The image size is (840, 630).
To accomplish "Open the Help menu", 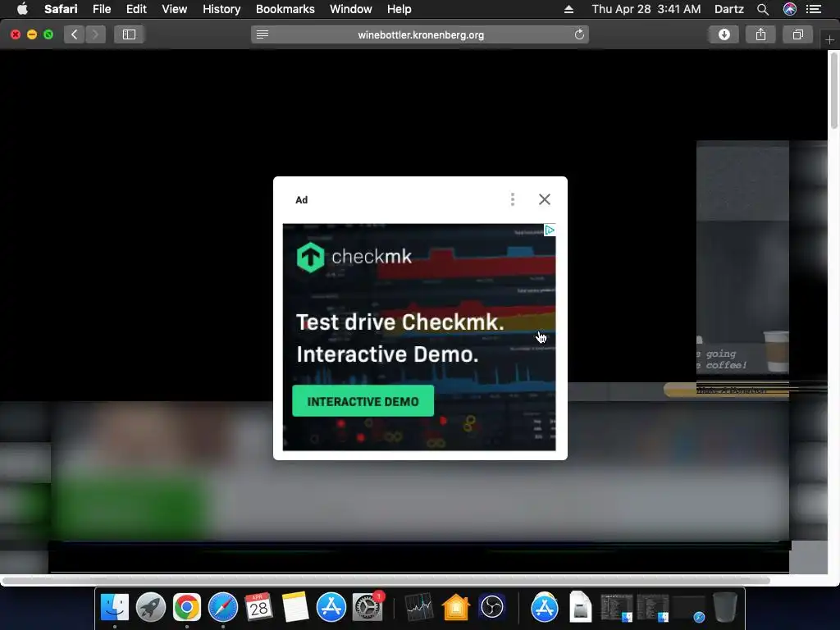I will click(399, 9).
